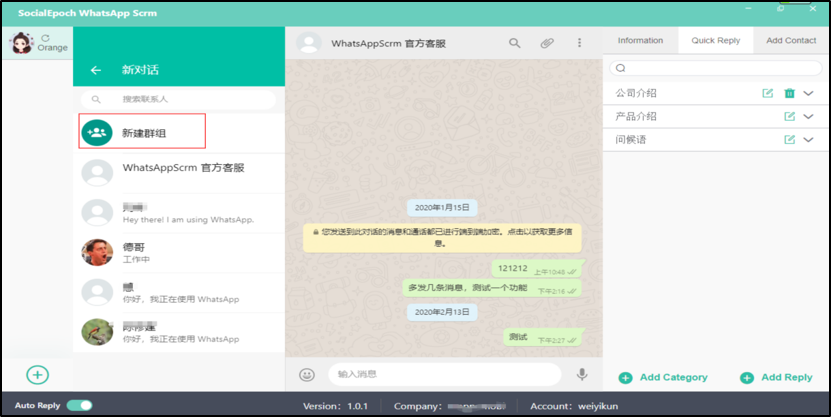
Task: Click the round plus add-account button
Action: pos(38,375)
